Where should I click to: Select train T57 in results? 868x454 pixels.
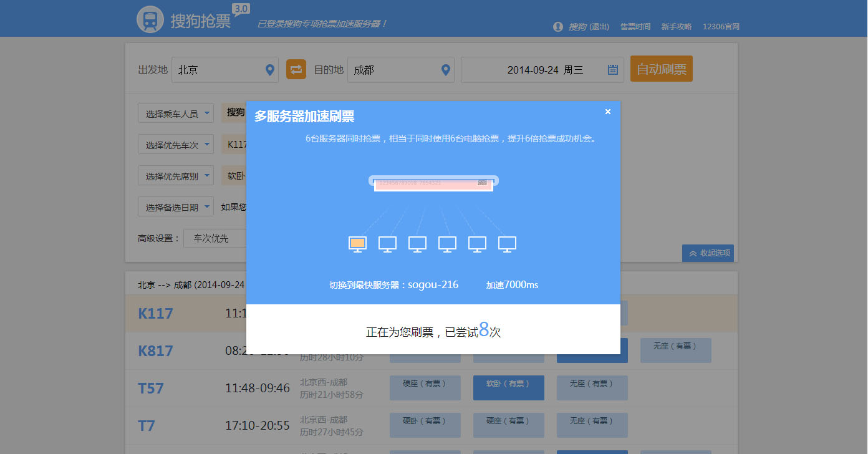151,389
